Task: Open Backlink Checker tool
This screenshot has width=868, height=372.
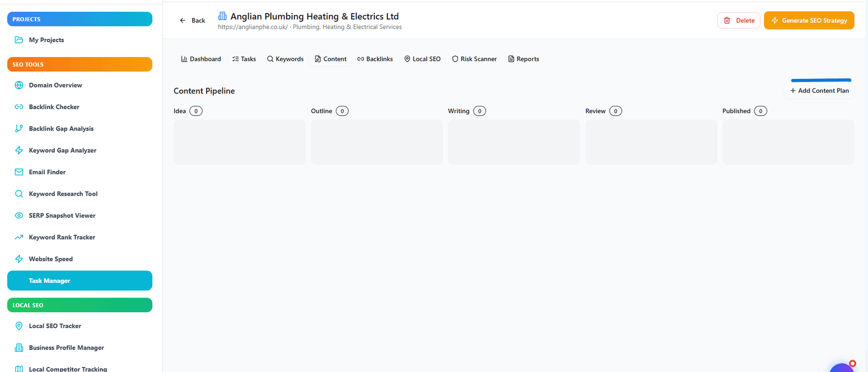Action: point(80,107)
